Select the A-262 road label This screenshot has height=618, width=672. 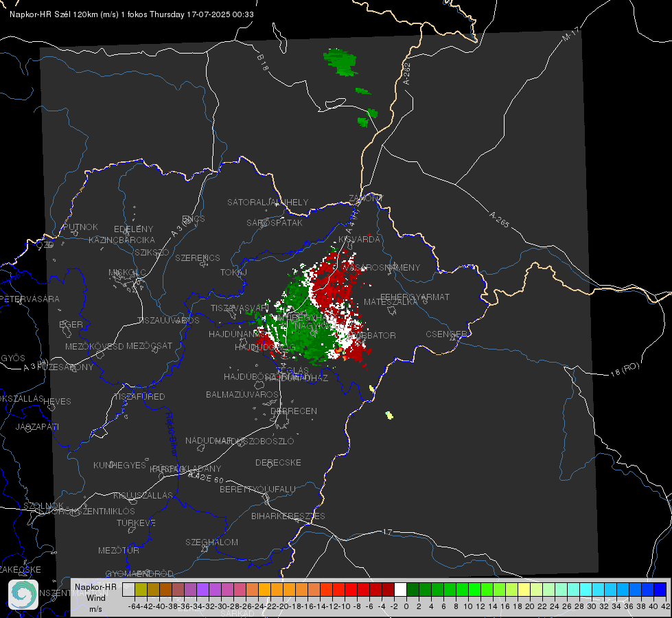[407, 73]
